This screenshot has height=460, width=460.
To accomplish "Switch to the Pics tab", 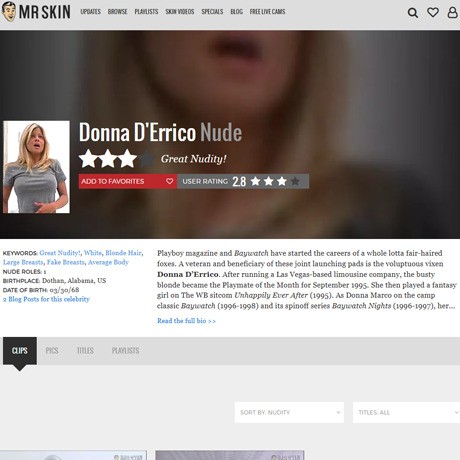I will 52,351.
